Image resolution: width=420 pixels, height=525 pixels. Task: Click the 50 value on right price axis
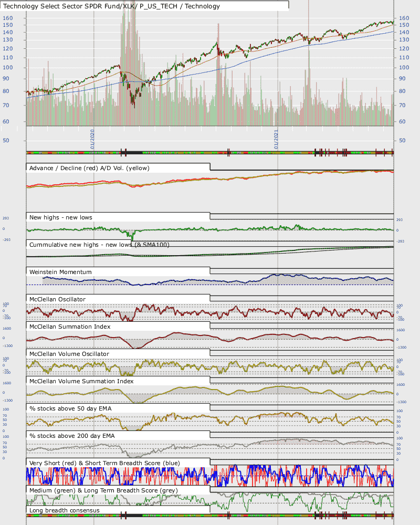point(402,140)
